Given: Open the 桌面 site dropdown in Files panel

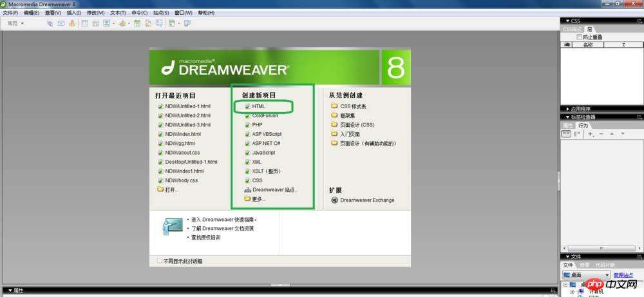Looking at the screenshot, I should point(587,275).
